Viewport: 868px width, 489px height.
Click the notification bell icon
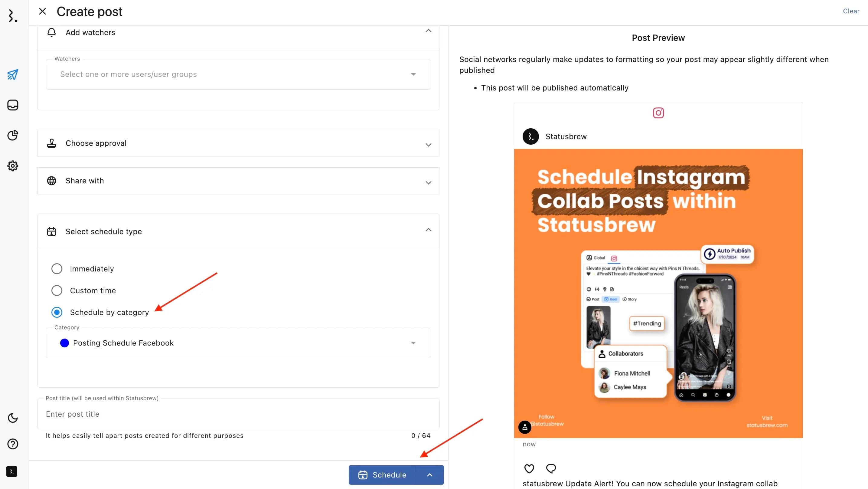click(51, 32)
